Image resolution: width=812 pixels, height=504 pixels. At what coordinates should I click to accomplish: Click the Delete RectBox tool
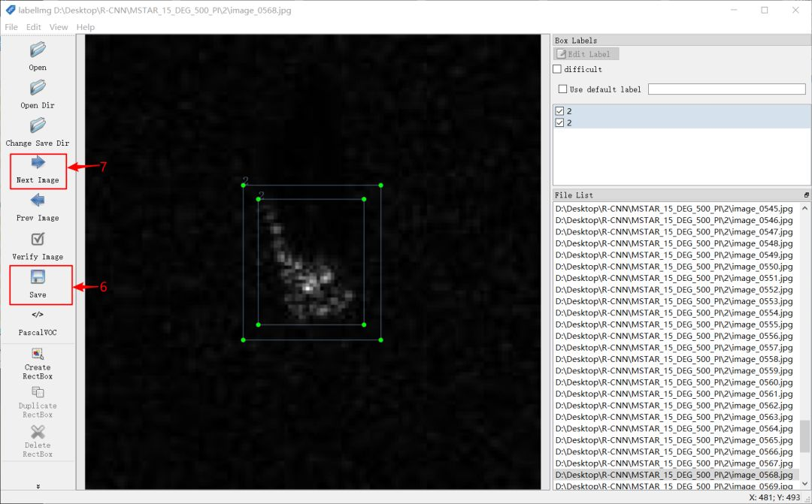click(38, 432)
